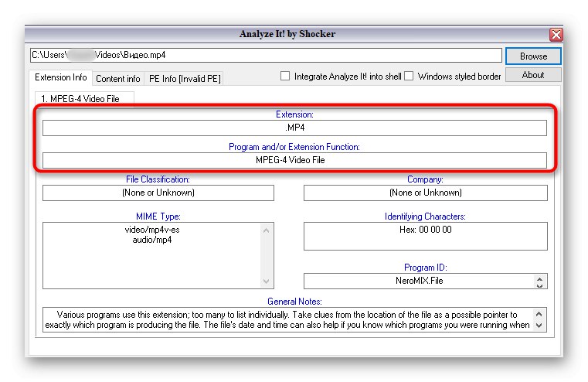Click the File Classification field

pyautogui.click(x=158, y=193)
